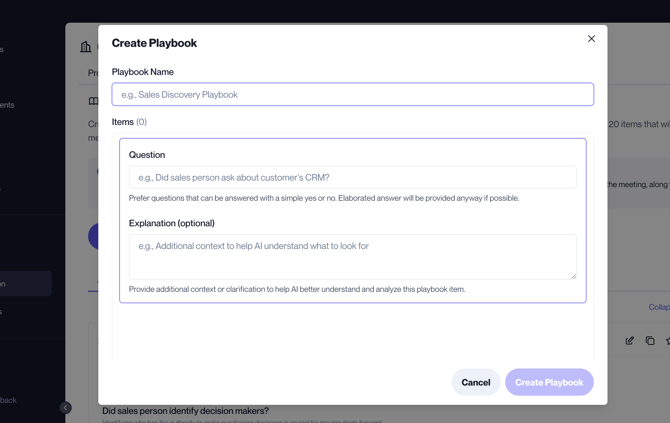
Task: Click the building icon in page header
Action: pyautogui.click(x=86, y=46)
